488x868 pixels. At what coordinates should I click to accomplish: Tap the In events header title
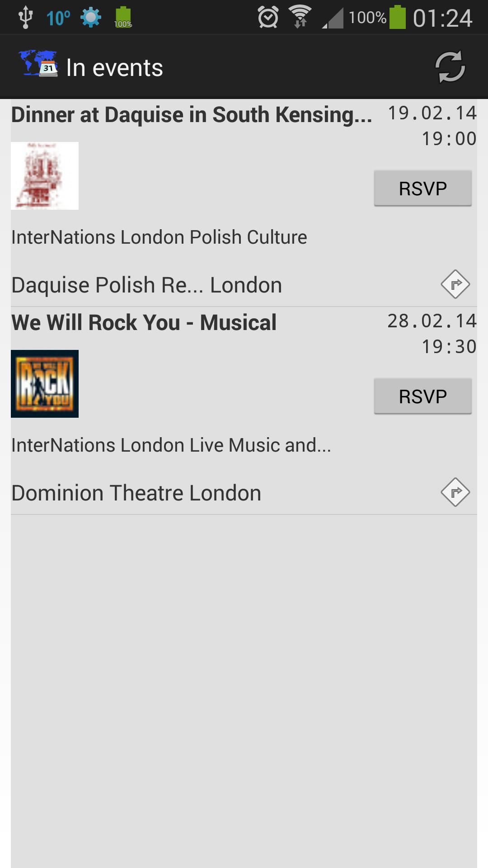114,68
